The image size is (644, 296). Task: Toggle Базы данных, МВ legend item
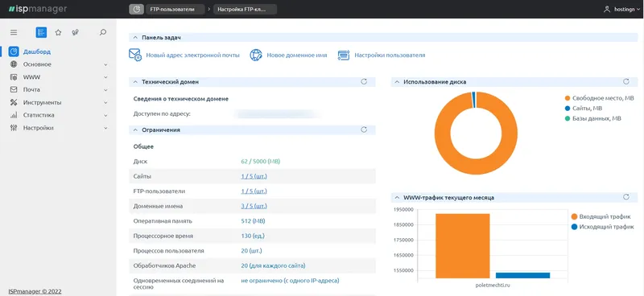(593, 118)
